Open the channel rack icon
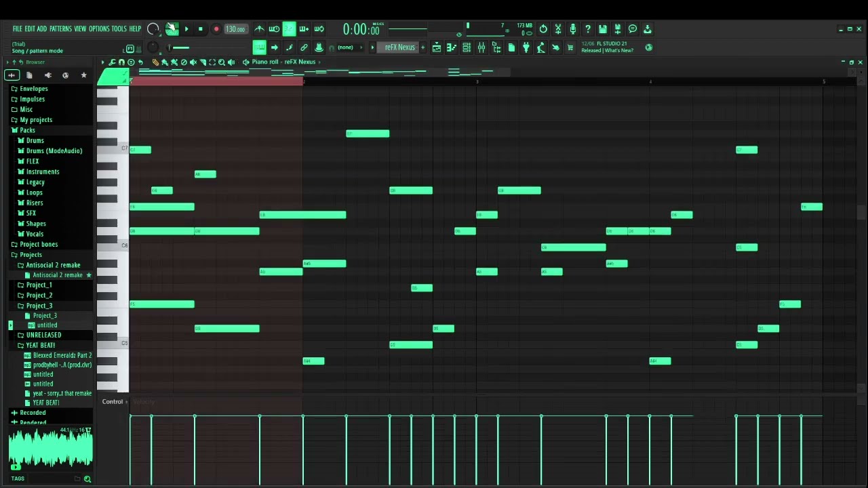 tap(467, 47)
